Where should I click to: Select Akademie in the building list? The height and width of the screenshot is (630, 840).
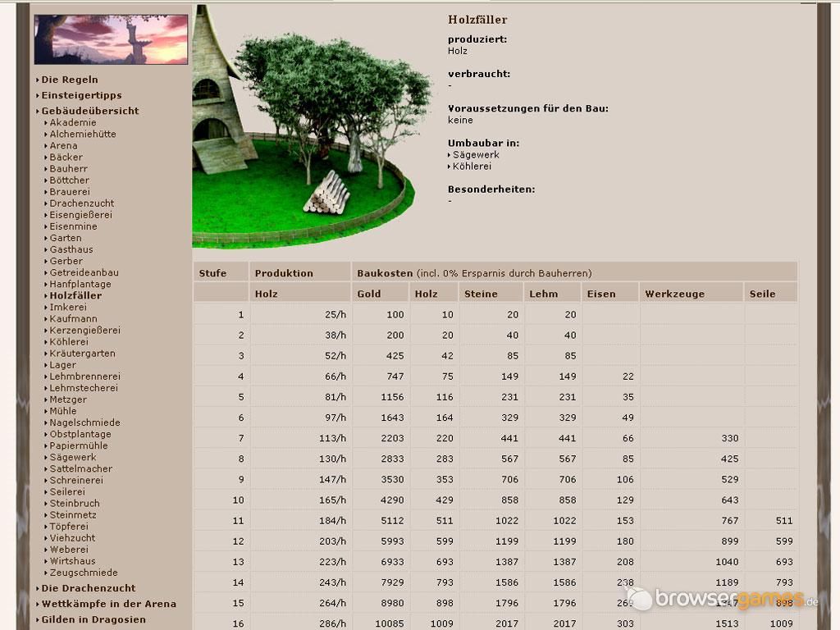point(73,123)
